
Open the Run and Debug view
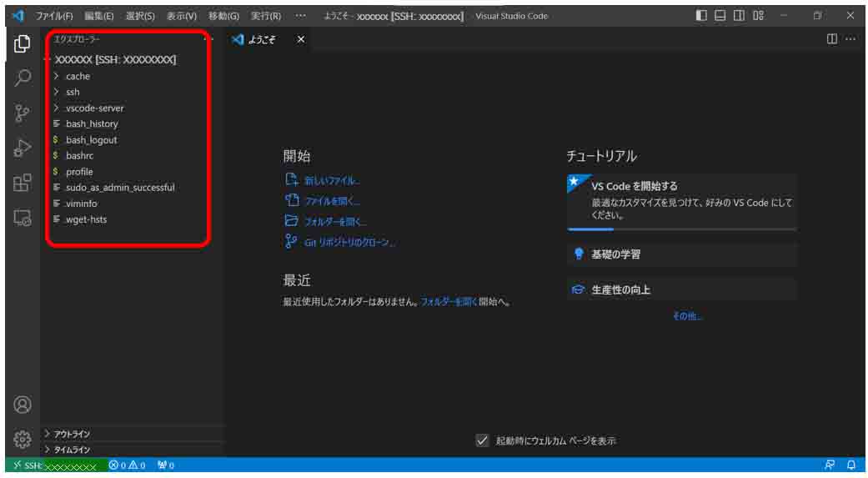click(x=23, y=148)
